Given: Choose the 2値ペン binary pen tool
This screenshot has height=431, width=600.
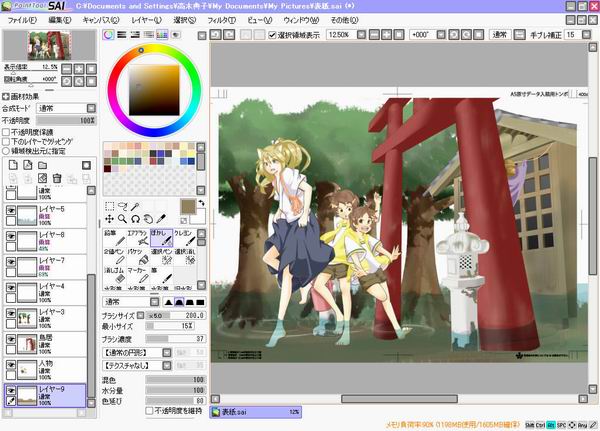Looking at the screenshot, I should tap(115, 256).
